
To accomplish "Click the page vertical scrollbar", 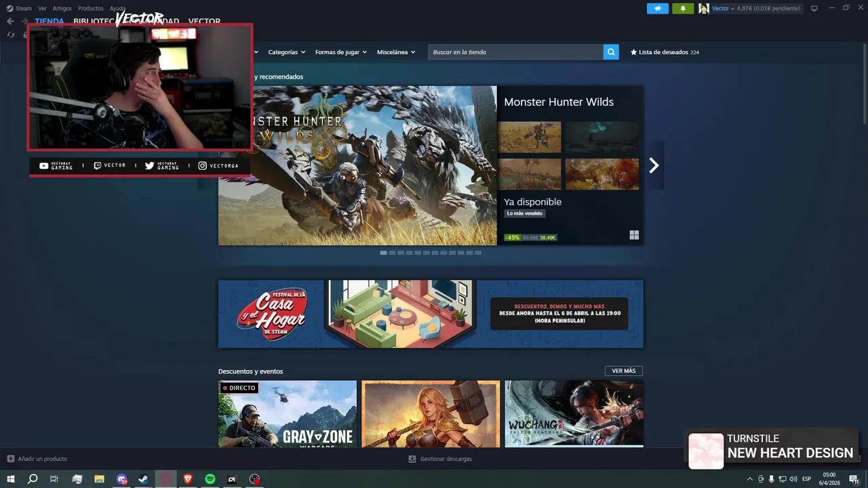I will point(865,83).
